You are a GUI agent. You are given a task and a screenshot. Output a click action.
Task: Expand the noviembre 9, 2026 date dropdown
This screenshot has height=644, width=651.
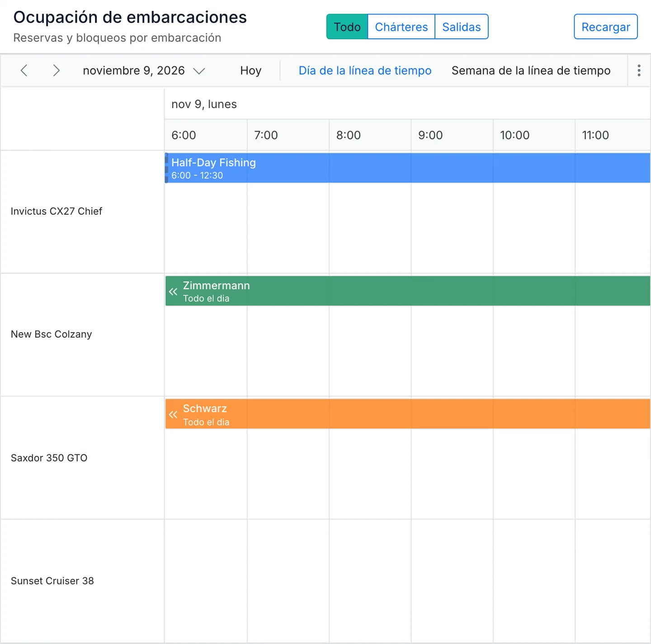coord(144,71)
